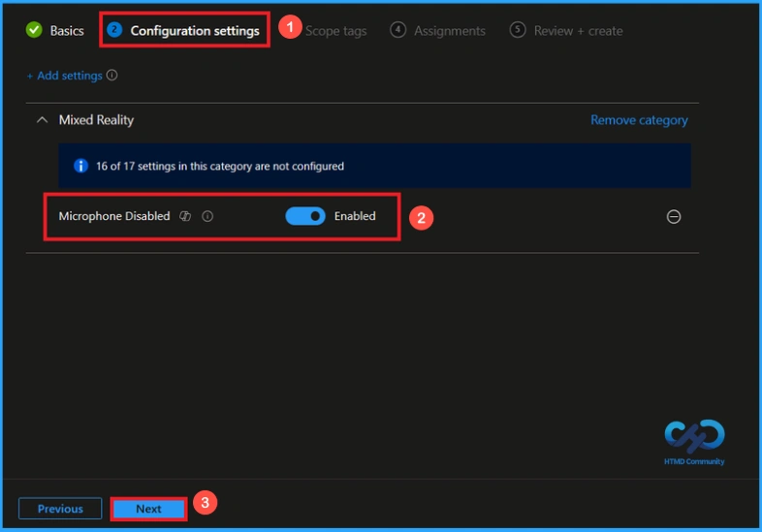Image resolution: width=762 pixels, height=532 pixels.
Task: Click the Copilot icon beside Microphone Disabled
Action: (x=185, y=216)
